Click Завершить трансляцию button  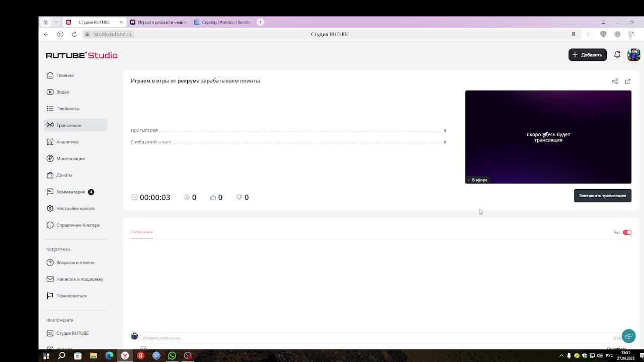click(602, 196)
